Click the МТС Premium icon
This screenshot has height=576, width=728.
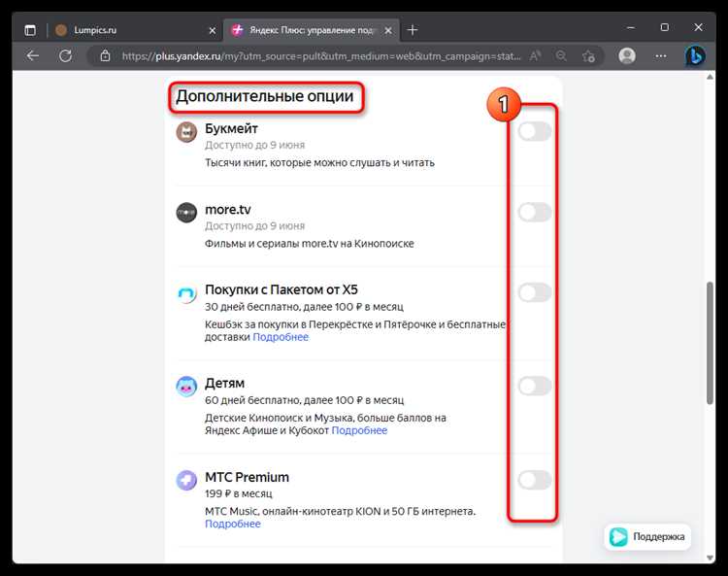(x=186, y=480)
